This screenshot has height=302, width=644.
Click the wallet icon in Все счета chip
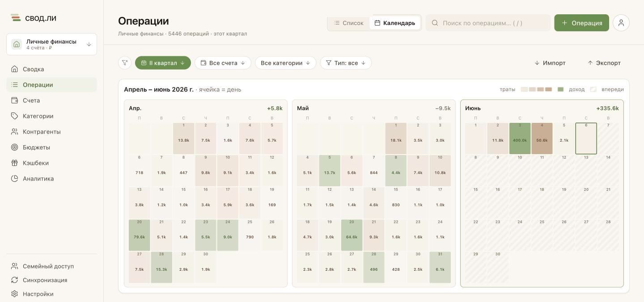click(203, 63)
